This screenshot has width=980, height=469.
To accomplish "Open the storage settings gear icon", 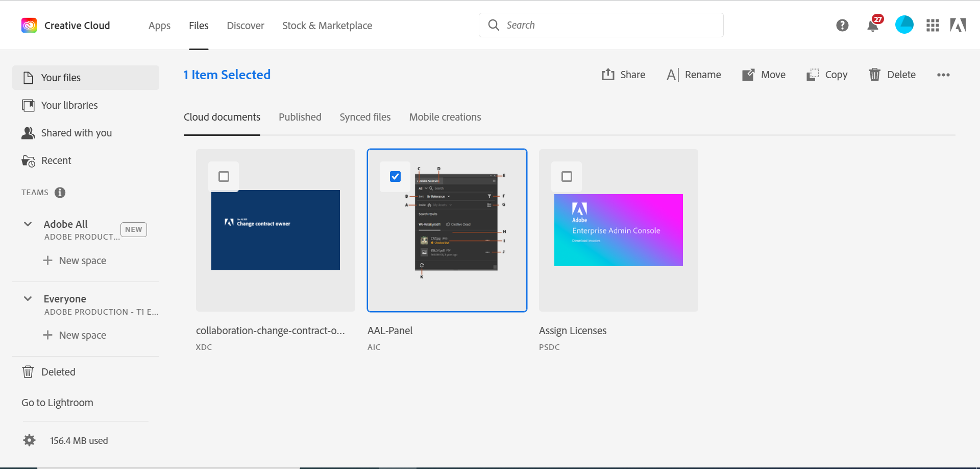I will (30, 440).
